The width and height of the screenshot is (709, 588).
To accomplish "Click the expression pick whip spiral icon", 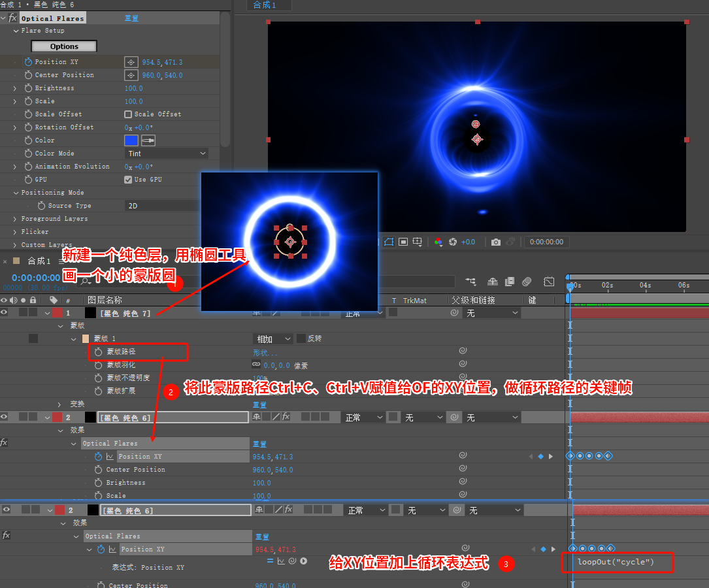I will [x=292, y=561].
